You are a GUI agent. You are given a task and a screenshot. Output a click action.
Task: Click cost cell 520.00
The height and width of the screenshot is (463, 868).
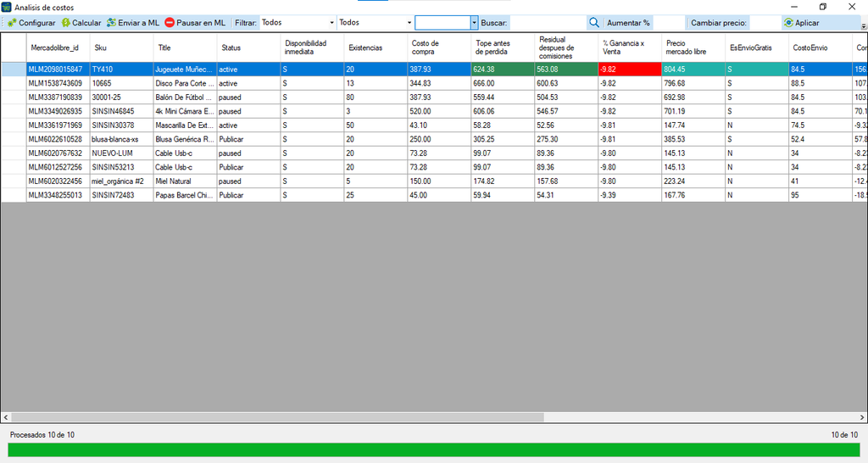(439, 111)
